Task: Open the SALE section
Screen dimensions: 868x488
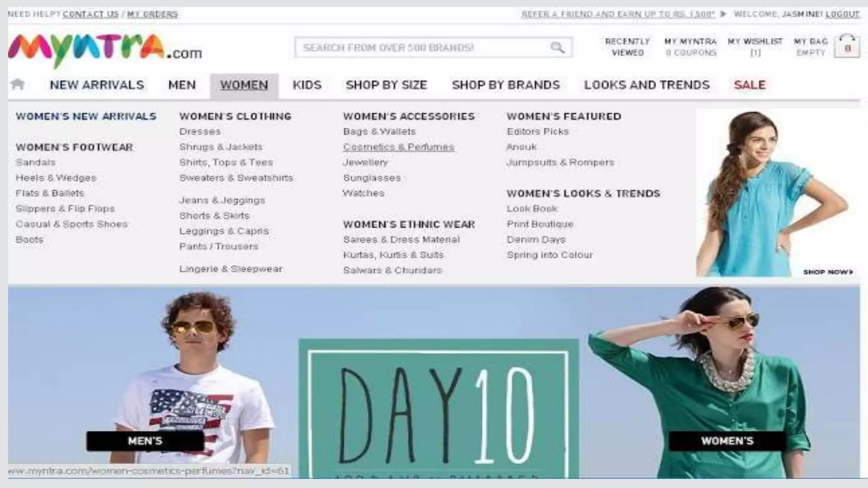Action: [750, 85]
